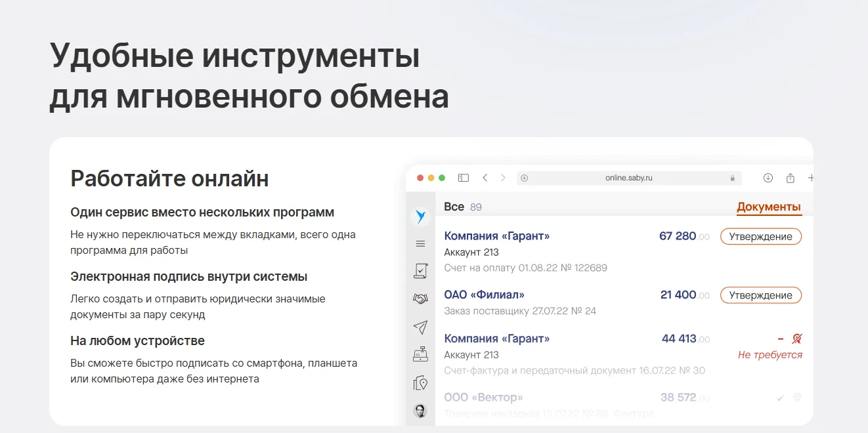The image size is (868, 433).
Task: Open the map pin sidebar icon
Action: pos(420,383)
